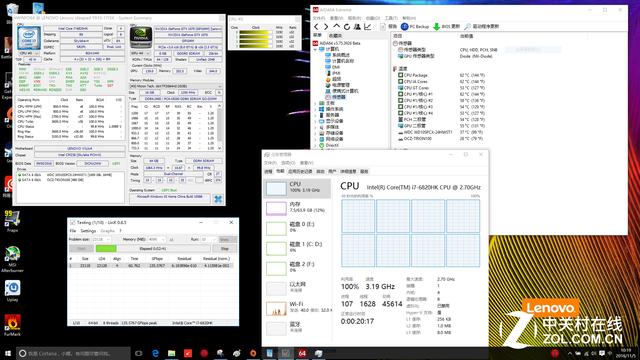Viewport: 640px width, 360px height.
Task: Open Uplay desktop shortcut
Action: point(12,291)
